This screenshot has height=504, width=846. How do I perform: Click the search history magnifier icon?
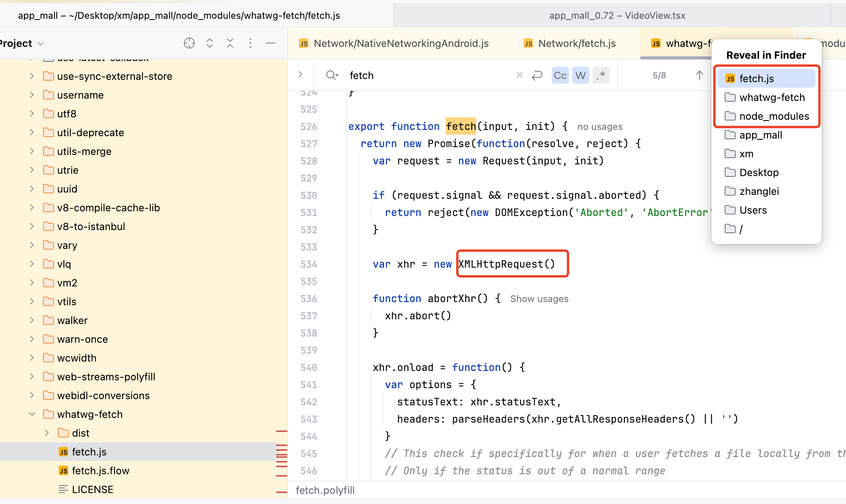pos(332,75)
